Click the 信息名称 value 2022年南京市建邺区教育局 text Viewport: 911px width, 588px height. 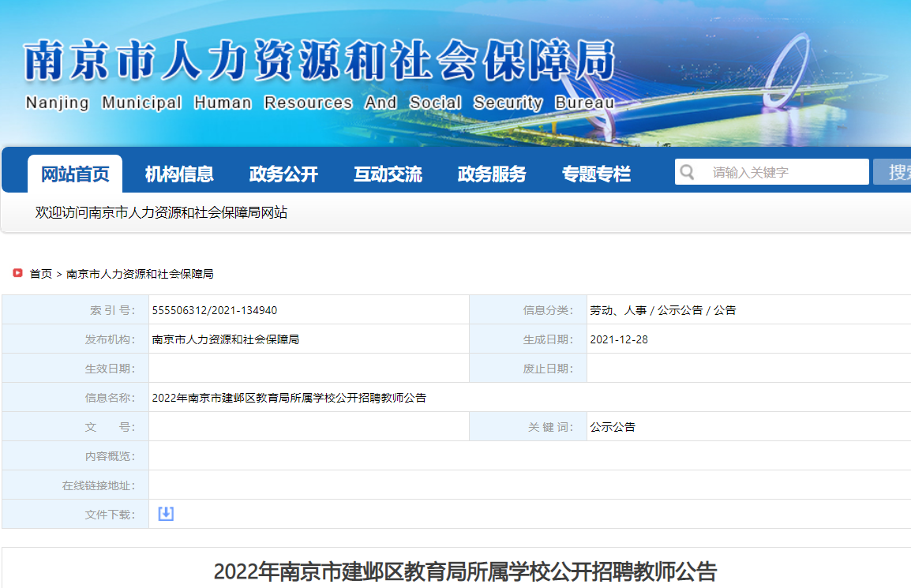[x=290, y=398]
